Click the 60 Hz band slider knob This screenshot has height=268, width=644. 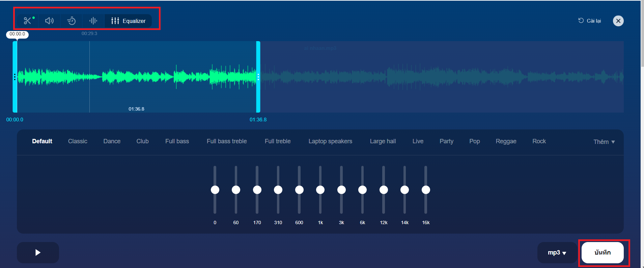point(236,190)
